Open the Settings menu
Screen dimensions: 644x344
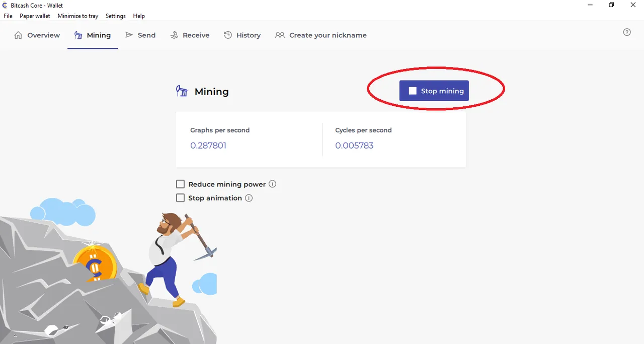116,16
